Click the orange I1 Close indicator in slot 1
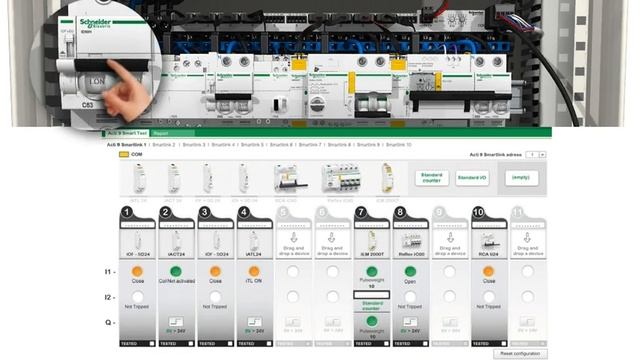Viewport: 640px width, 360px height. click(138, 271)
